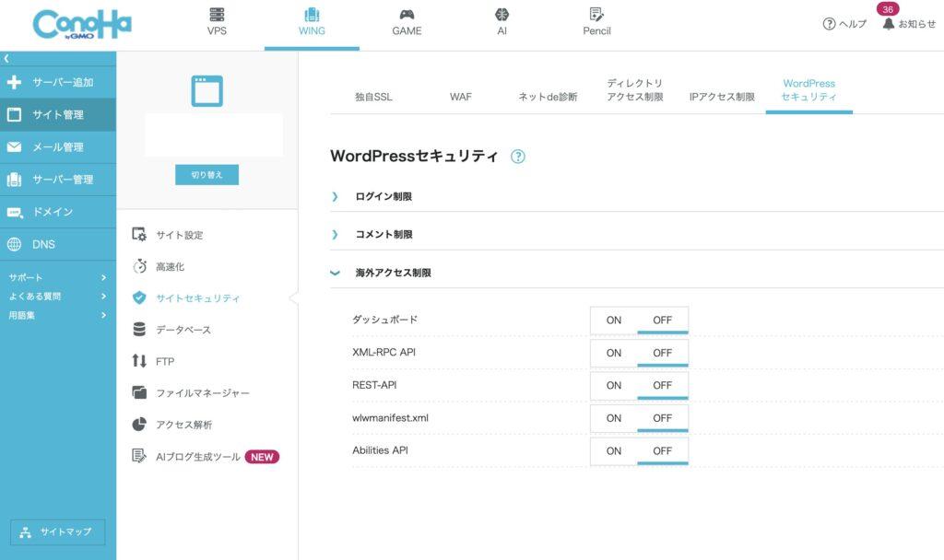Image resolution: width=944 pixels, height=560 pixels.
Task: Open the help question mark icon
Action: tap(829, 24)
